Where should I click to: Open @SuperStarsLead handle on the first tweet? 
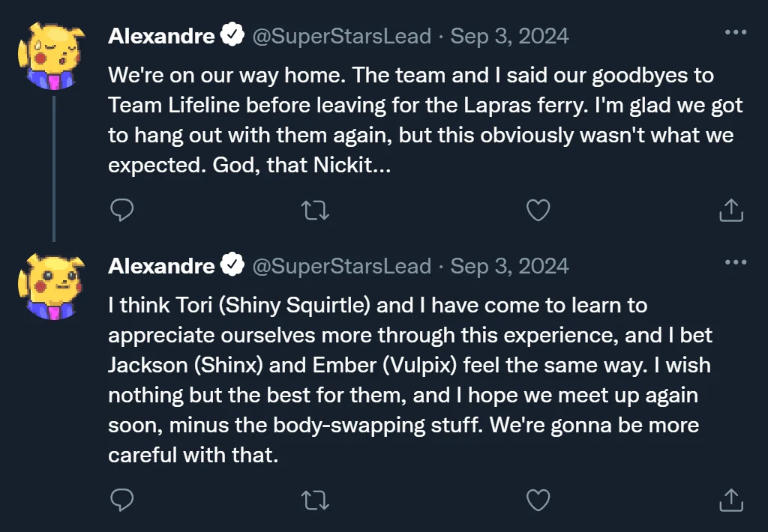(x=342, y=36)
